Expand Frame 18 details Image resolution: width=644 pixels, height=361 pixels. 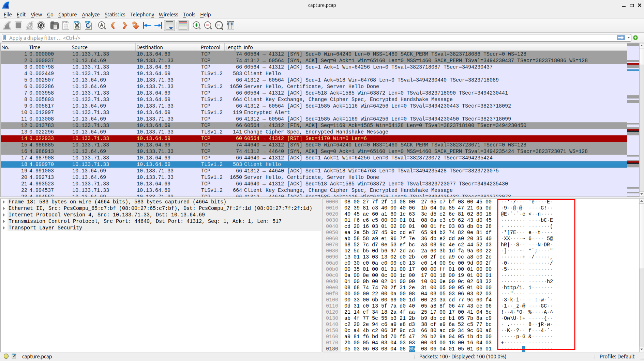(x=4, y=202)
